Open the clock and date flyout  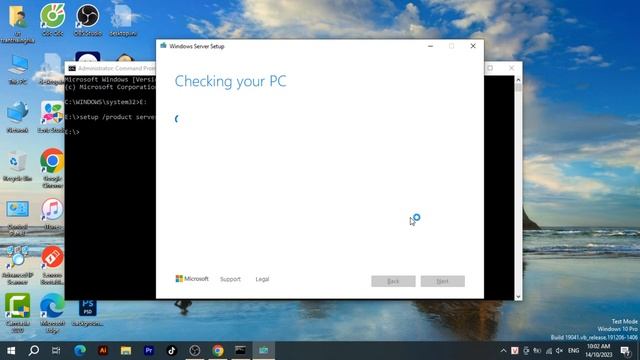coord(598,351)
